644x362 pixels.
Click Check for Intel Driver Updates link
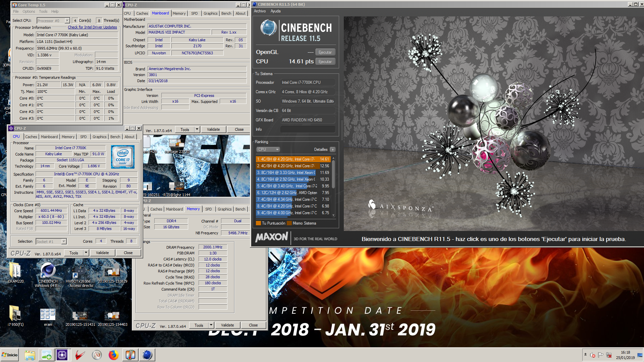[x=92, y=27]
